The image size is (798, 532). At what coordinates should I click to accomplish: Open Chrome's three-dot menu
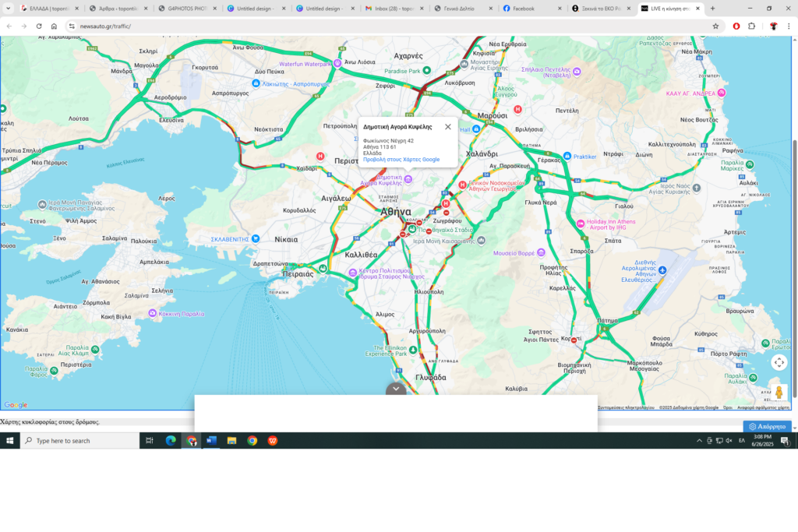[x=789, y=26]
